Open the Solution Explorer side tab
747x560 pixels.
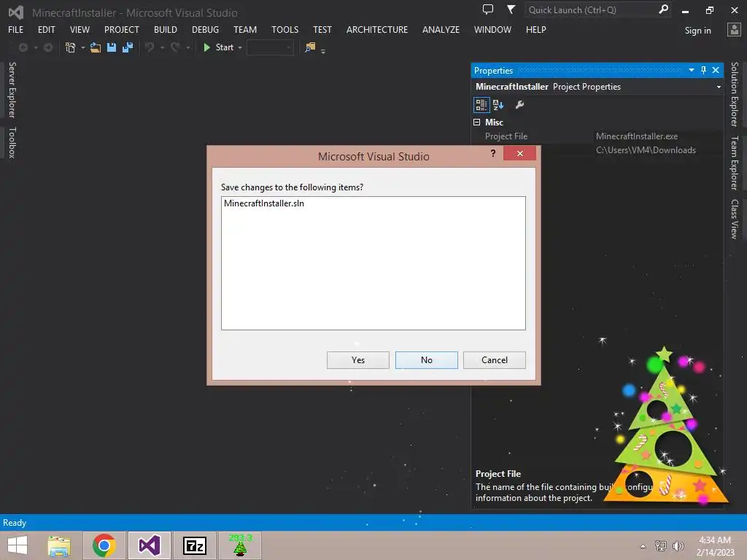click(x=735, y=94)
